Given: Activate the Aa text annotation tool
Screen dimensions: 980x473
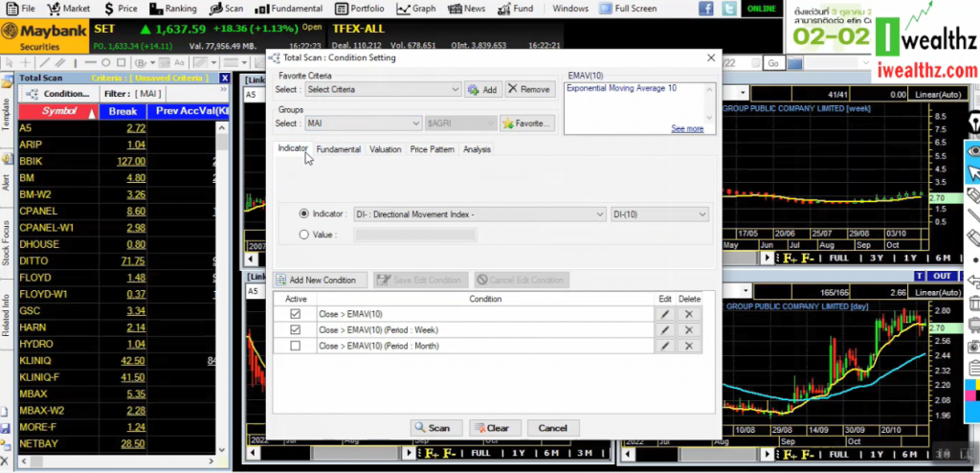Looking at the screenshot, I should (x=179, y=62).
